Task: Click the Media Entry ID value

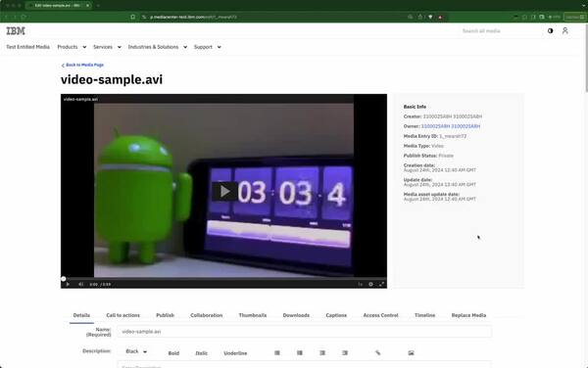Action: coord(453,136)
